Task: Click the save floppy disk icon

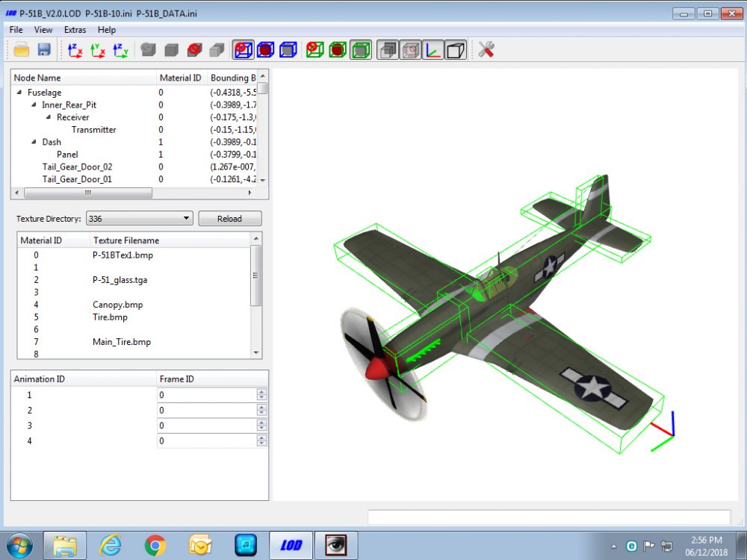Action: point(44,49)
